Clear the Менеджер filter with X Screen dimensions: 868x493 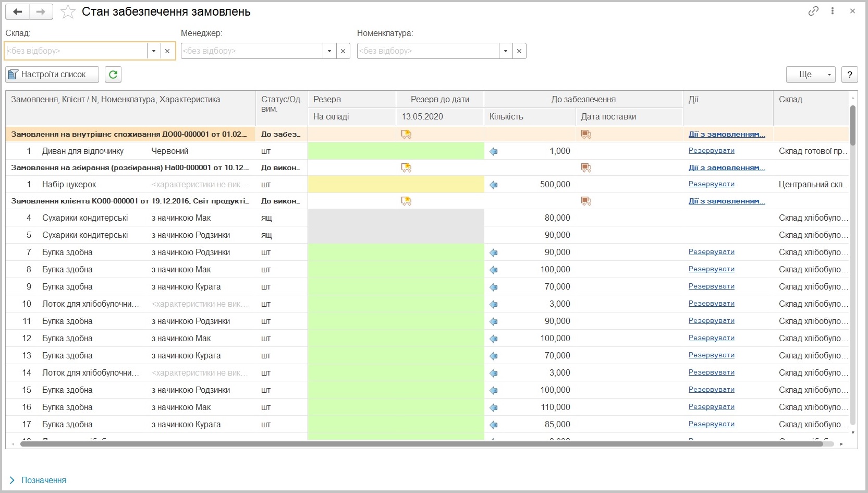click(343, 51)
